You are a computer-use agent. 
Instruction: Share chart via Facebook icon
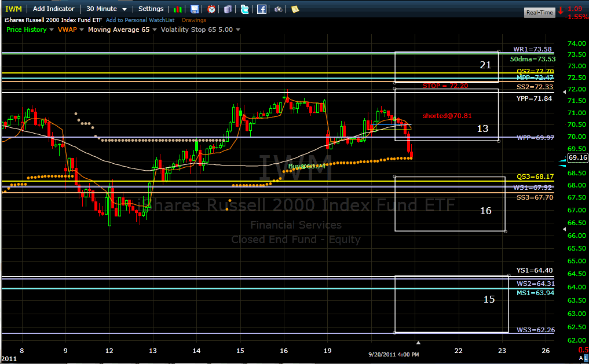[262, 9]
